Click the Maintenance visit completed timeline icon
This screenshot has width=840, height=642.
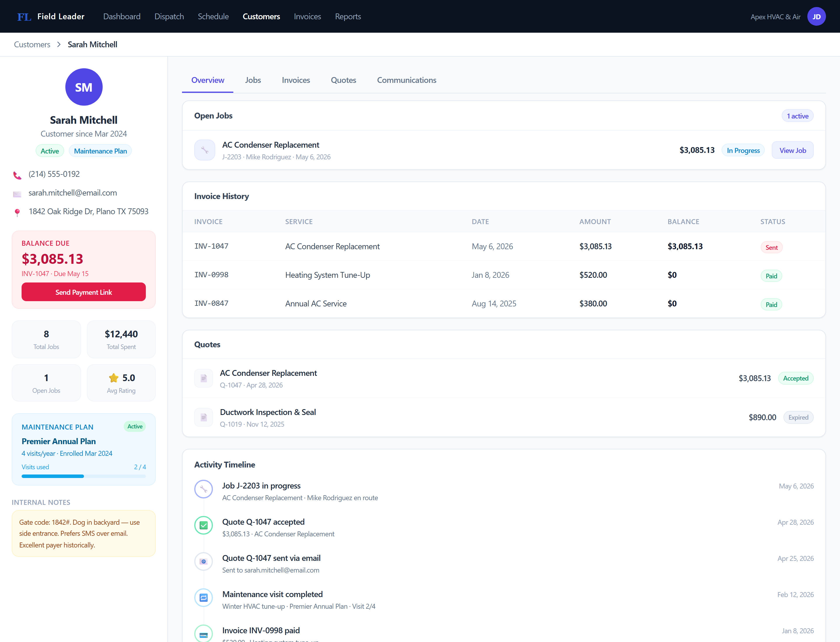[204, 598]
